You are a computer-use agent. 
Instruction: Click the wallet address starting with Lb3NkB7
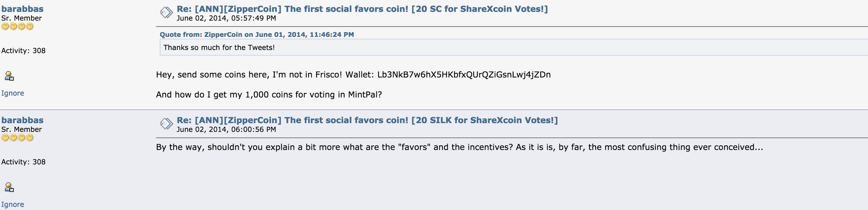pos(464,75)
